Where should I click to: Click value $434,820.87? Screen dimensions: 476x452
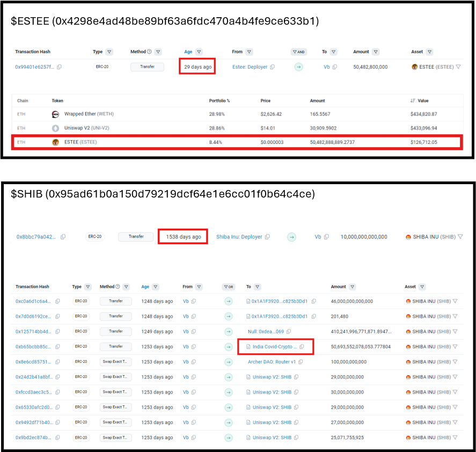[x=424, y=114]
